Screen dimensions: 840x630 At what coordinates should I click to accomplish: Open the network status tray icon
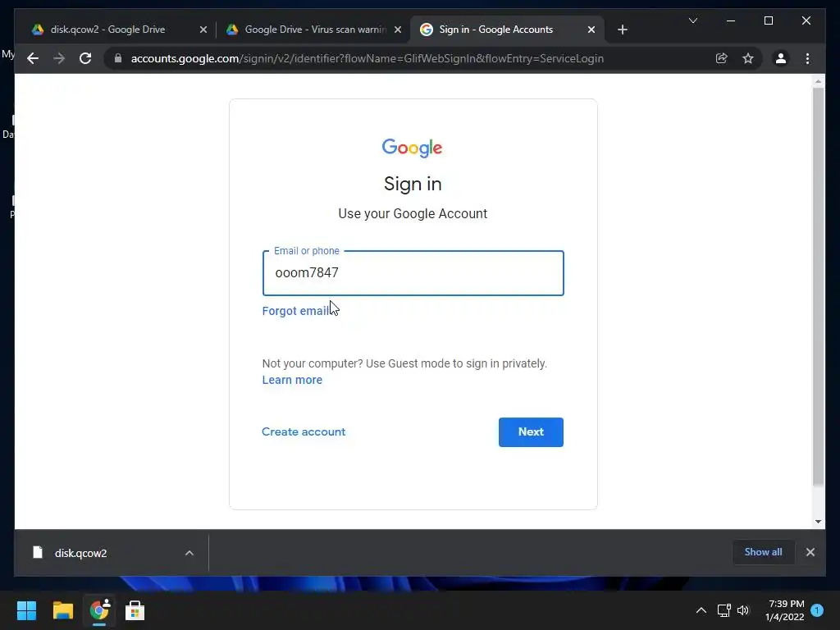(x=724, y=610)
